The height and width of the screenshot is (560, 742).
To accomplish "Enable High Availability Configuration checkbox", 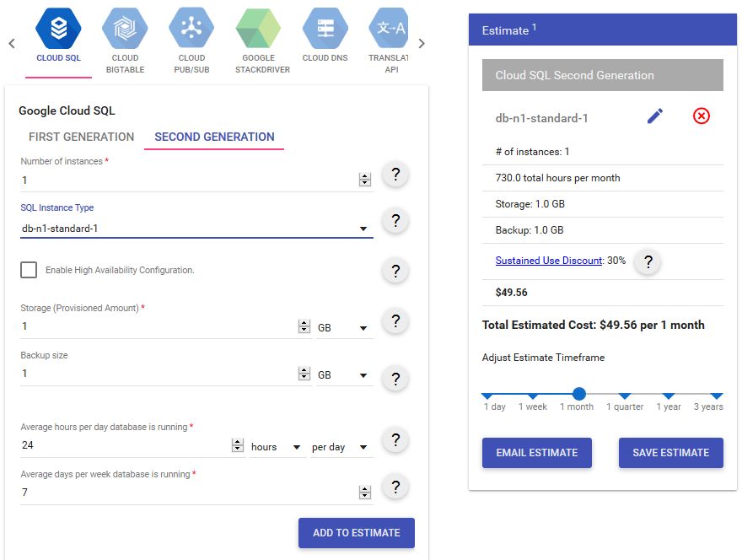I will (29, 270).
